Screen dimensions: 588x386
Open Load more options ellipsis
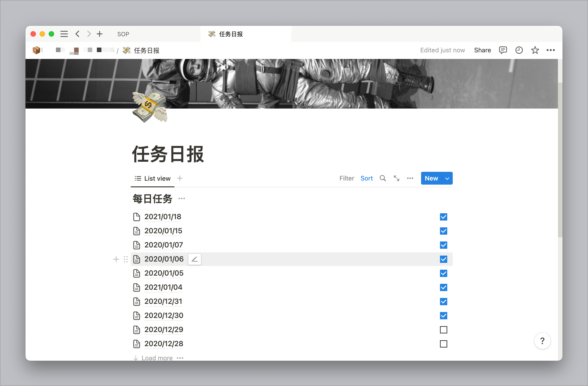[180, 358]
